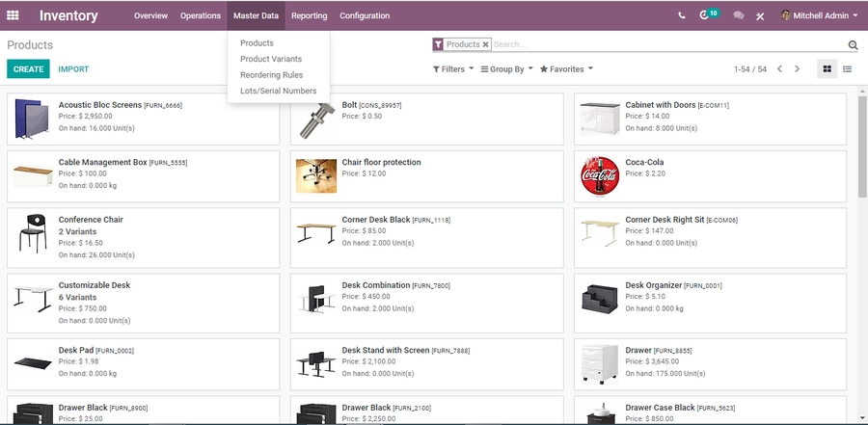868x425 pixels.
Task: Click the phone call icon
Action: pos(683,15)
